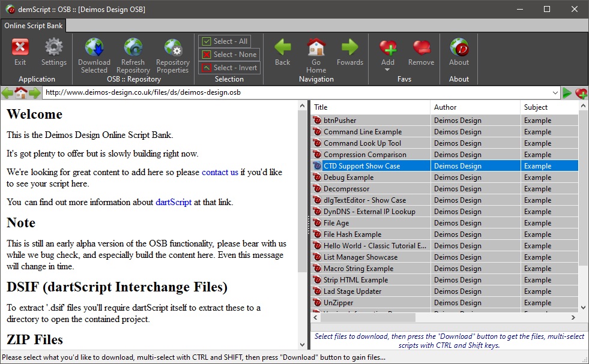This screenshot has height=364, width=589.
Task: Select the 'Macro String Example' row
Action: click(444, 268)
